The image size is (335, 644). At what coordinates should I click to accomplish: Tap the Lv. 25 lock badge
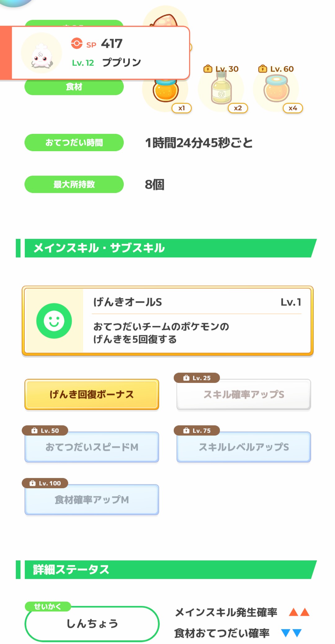197,378
